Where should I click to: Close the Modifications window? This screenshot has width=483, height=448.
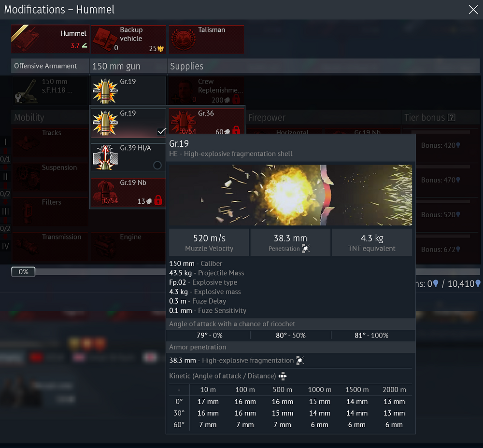(x=473, y=10)
